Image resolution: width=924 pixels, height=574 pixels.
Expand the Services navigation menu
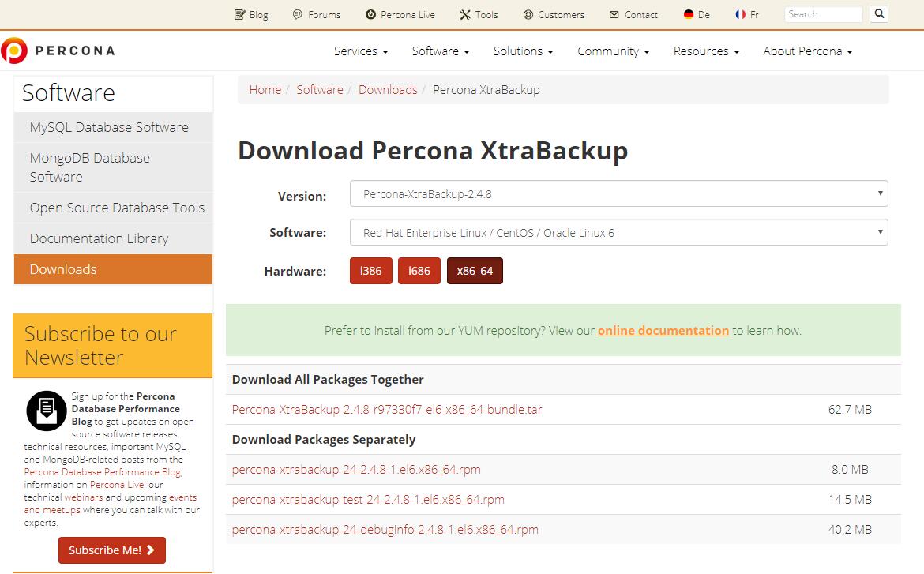(361, 51)
